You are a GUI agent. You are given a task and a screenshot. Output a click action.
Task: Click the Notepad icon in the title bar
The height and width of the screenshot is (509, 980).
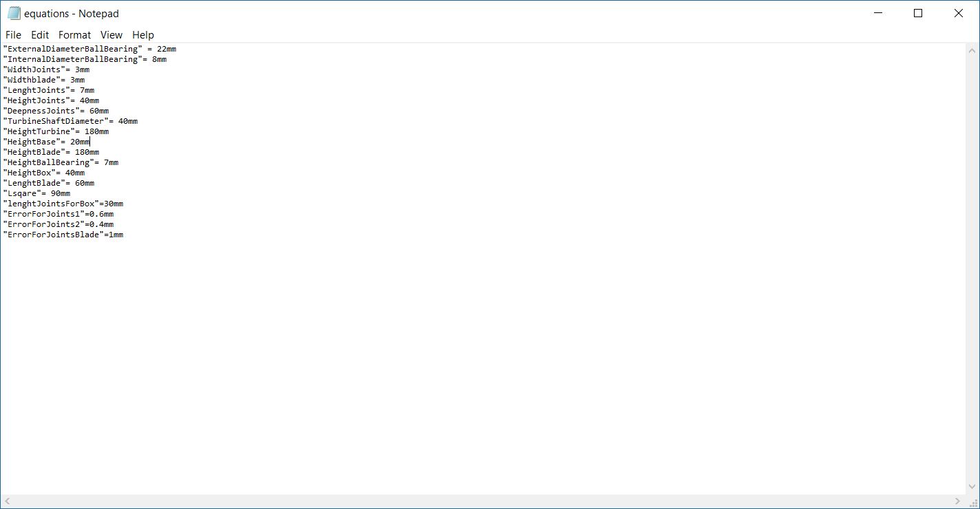click(x=14, y=14)
